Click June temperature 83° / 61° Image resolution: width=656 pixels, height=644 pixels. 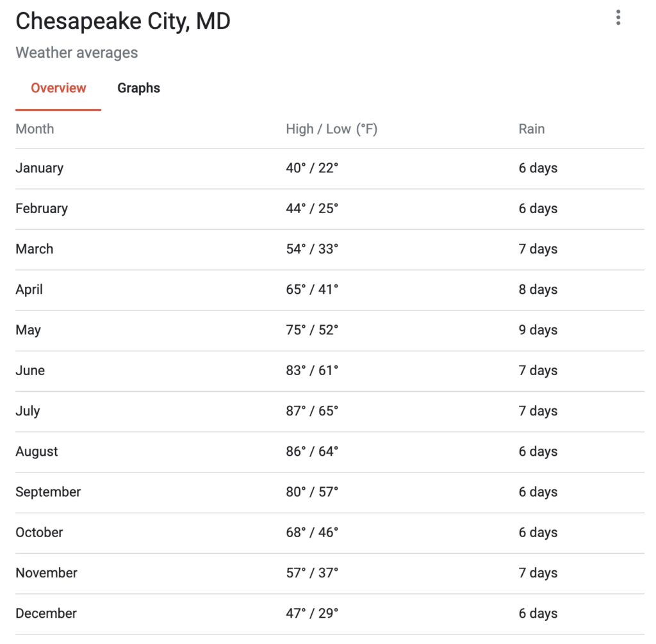tap(312, 371)
